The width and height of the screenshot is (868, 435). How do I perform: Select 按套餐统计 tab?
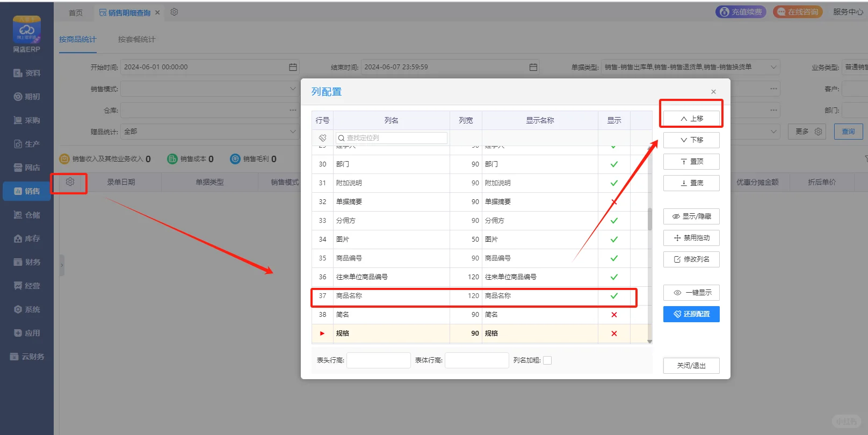point(136,39)
